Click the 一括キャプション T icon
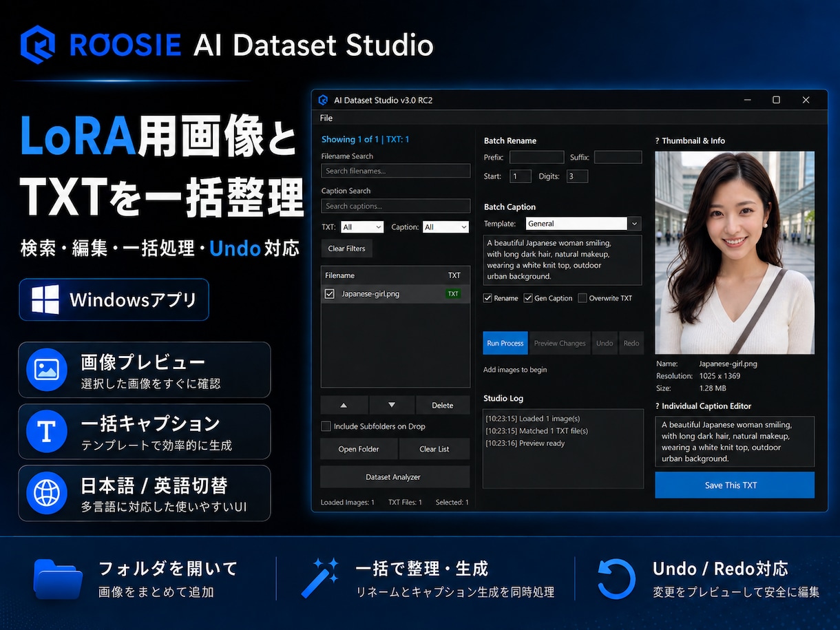This screenshot has height=630, width=840. coord(46,432)
